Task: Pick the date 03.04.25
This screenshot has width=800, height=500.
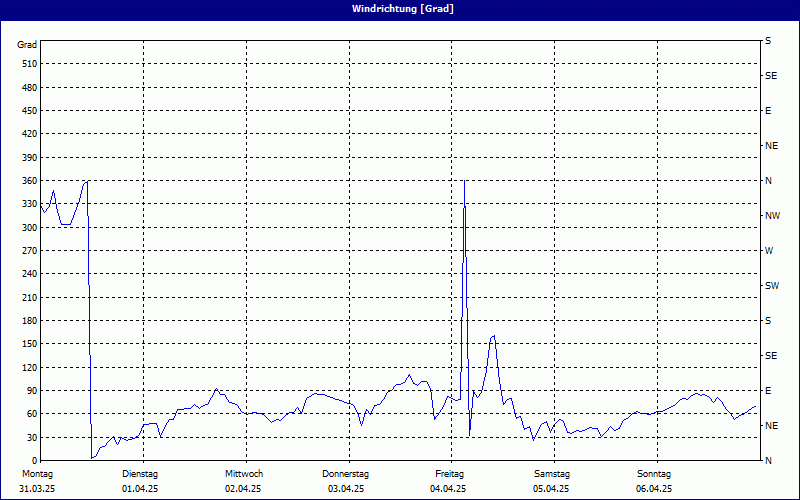Action: pos(346,489)
